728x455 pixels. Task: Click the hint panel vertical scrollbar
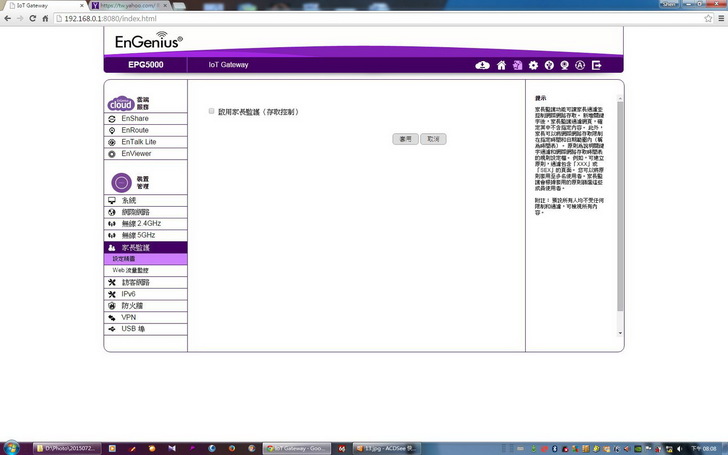click(x=619, y=200)
